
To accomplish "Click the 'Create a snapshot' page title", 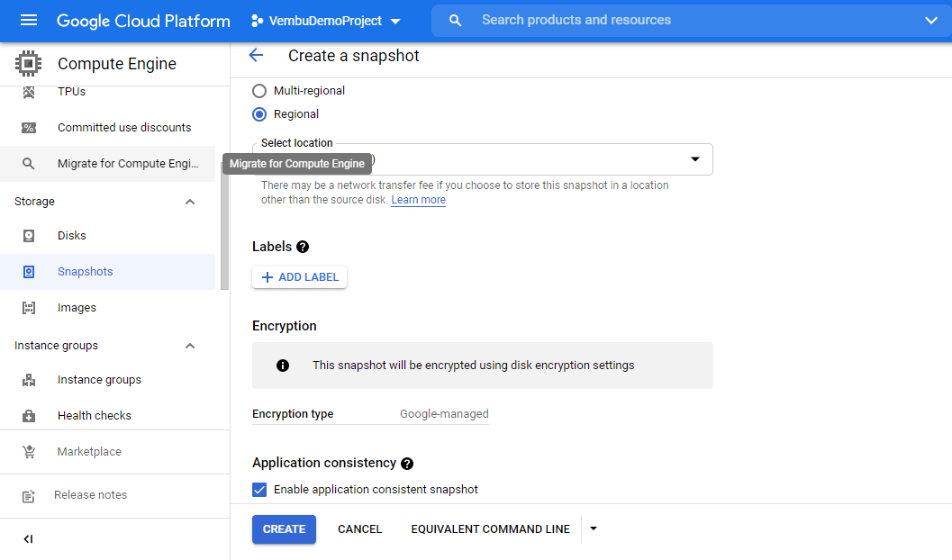I will (353, 56).
